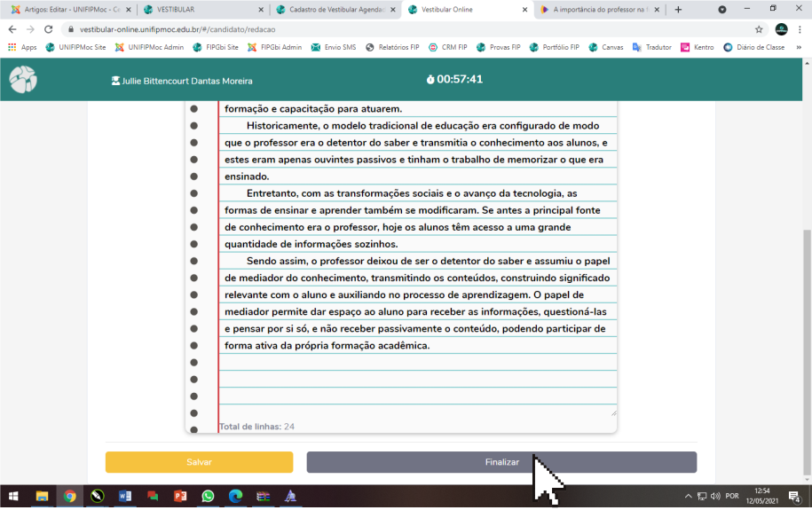This screenshot has width=812, height=510.
Task: Open Microsoft Edge from the taskbar
Action: [236, 496]
